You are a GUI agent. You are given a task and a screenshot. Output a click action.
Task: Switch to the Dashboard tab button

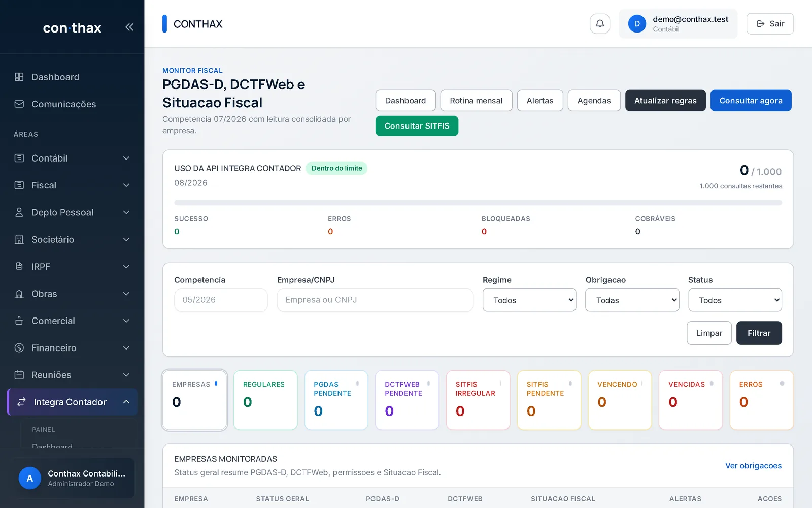[405, 101]
